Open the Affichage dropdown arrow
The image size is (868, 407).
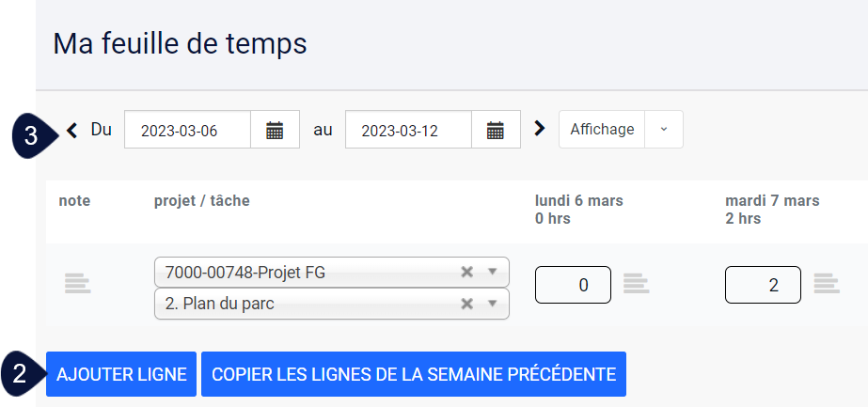tap(664, 130)
